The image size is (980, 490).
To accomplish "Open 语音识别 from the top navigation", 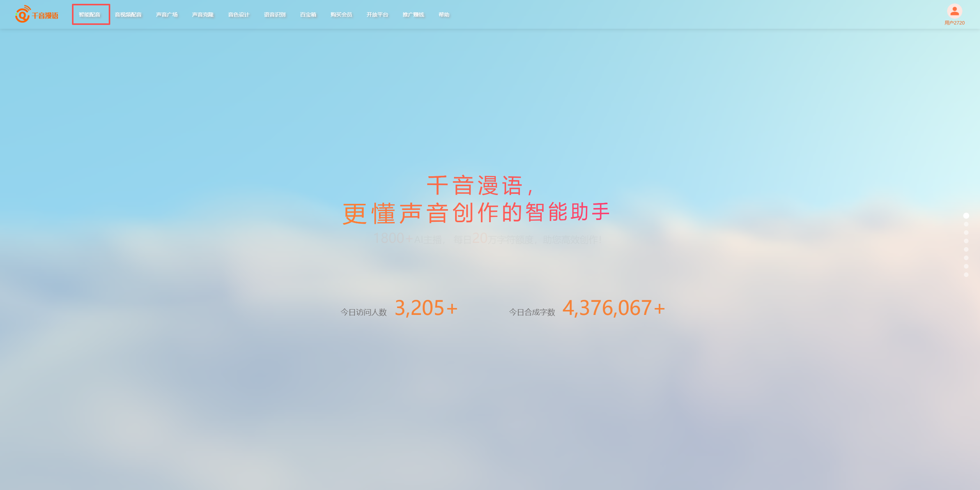I will tap(275, 15).
